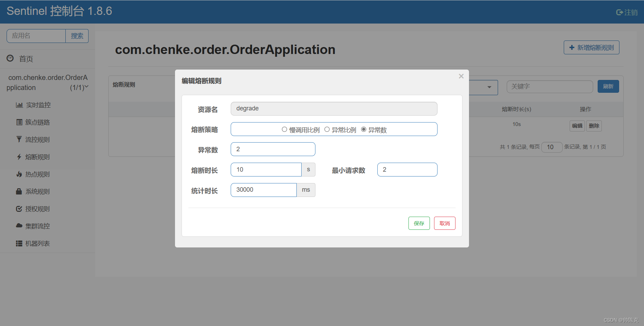Open 系统规则 menu item
This screenshot has height=326, width=644.
[x=38, y=191]
